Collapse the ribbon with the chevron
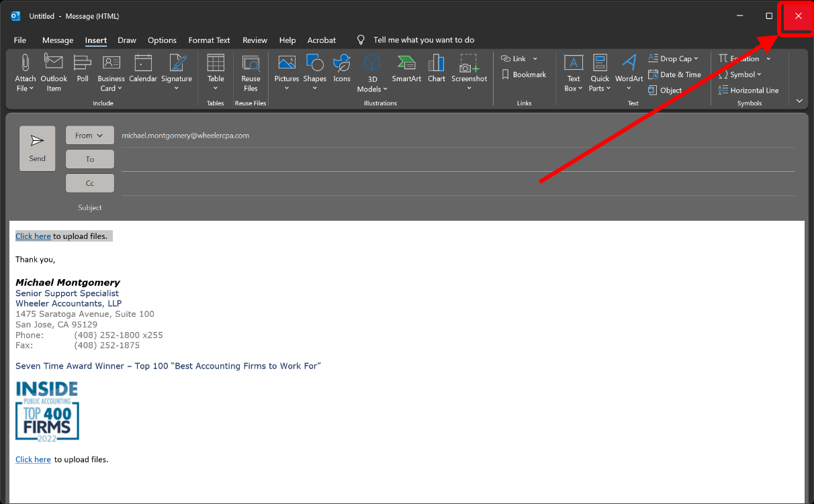The height and width of the screenshot is (504, 814). coord(799,101)
